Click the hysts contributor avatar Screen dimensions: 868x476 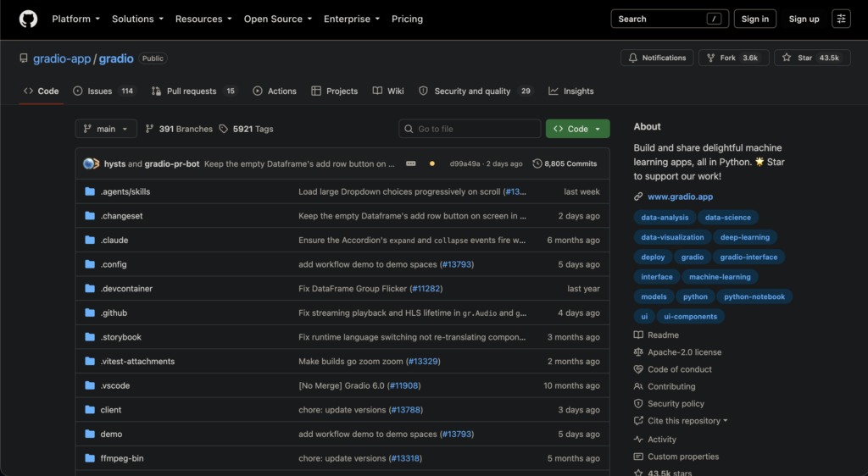click(88, 163)
